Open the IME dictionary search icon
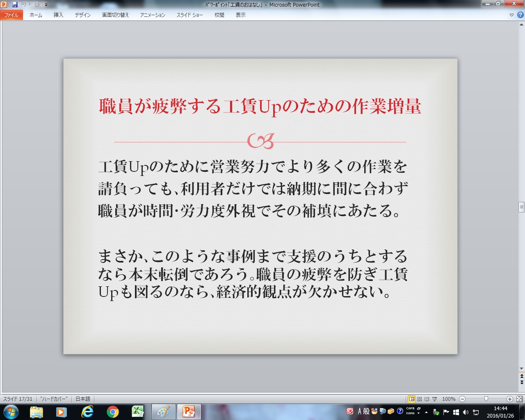This screenshot has height=420, width=525. click(x=383, y=411)
